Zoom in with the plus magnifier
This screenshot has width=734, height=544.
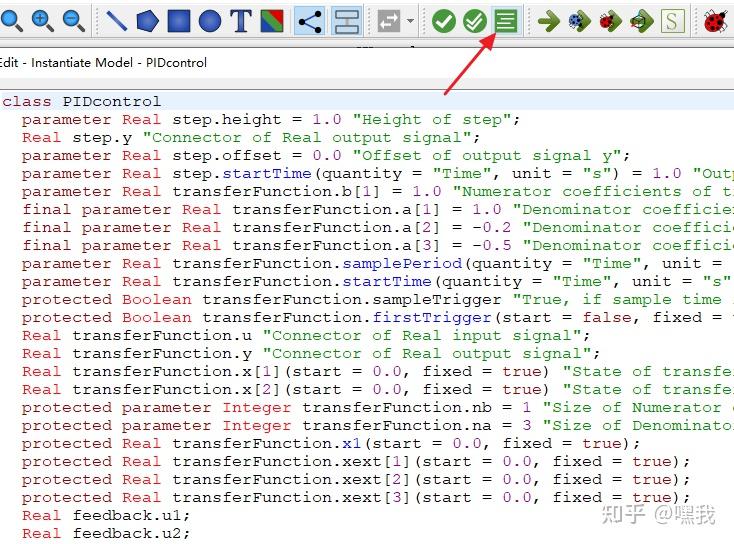(42, 21)
